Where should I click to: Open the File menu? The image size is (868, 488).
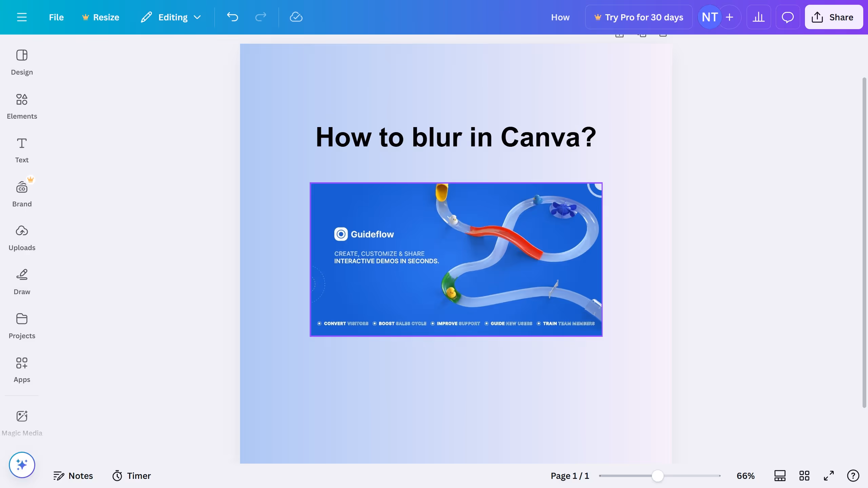[x=56, y=17]
